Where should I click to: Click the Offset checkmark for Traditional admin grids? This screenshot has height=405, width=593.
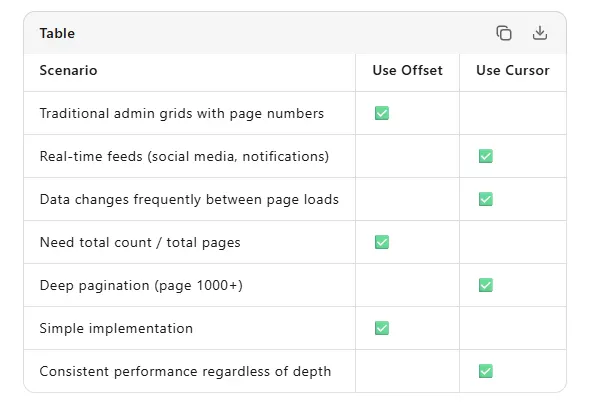click(382, 113)
